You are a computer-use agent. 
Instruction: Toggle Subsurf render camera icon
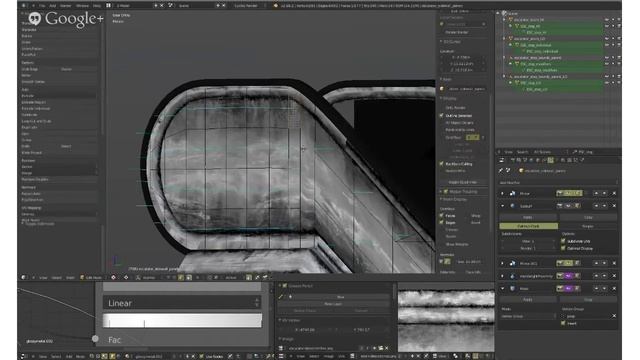pyautogui.click(x=560, y=206)
